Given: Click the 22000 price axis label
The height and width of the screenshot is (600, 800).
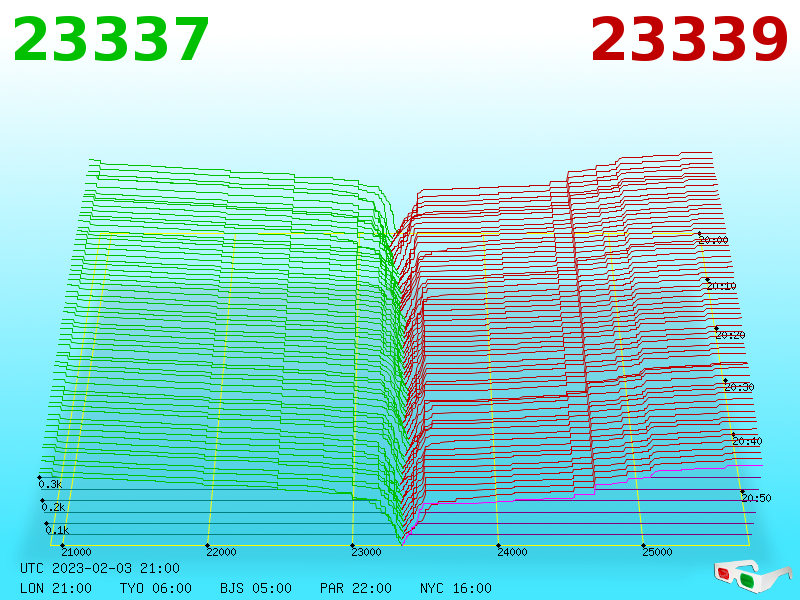Looking at the screenshot, I should click(221, 552).
